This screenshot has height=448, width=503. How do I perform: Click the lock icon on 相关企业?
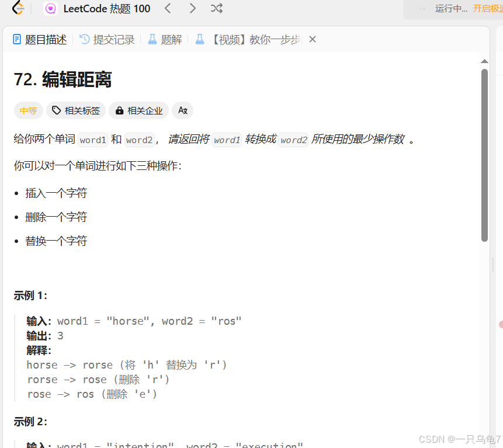coord(120,110)
